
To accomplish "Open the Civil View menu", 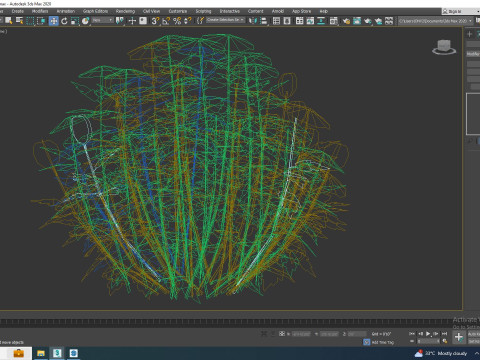I will [151, 11].
